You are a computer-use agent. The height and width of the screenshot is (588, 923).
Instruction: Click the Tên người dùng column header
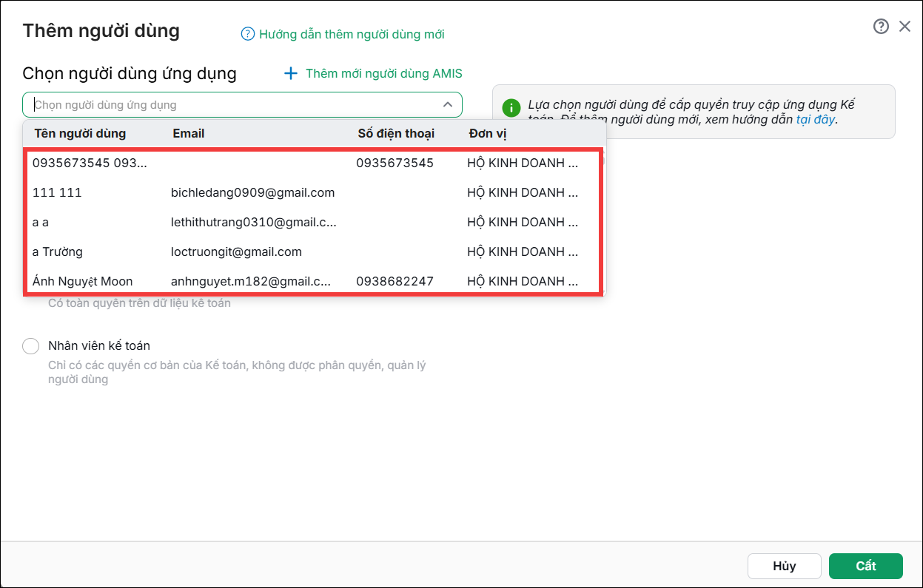pos(80,133)
